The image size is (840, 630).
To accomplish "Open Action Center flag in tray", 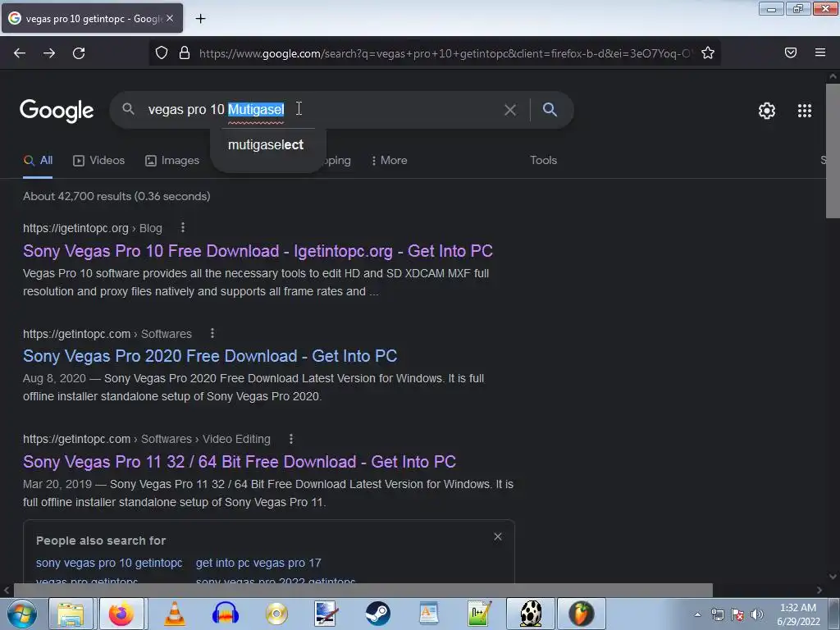I will (x=737, y=614).
